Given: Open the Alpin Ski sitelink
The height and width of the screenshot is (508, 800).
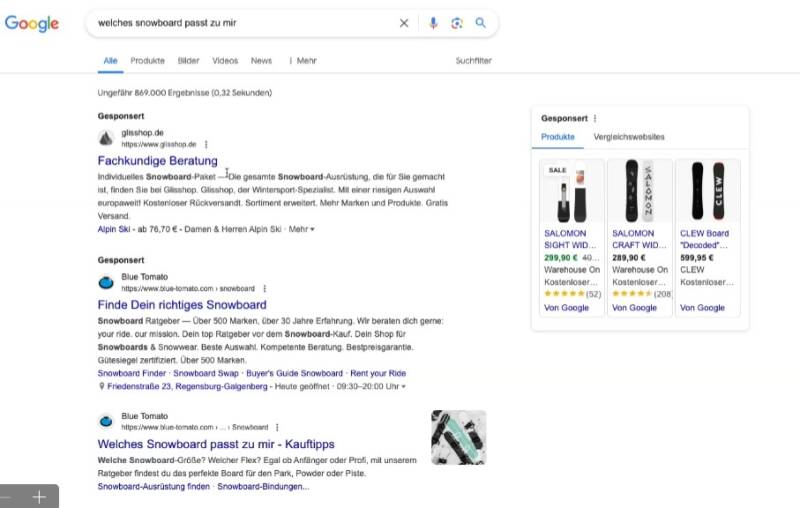Looking at the screenshot, I should click(114, 229).
